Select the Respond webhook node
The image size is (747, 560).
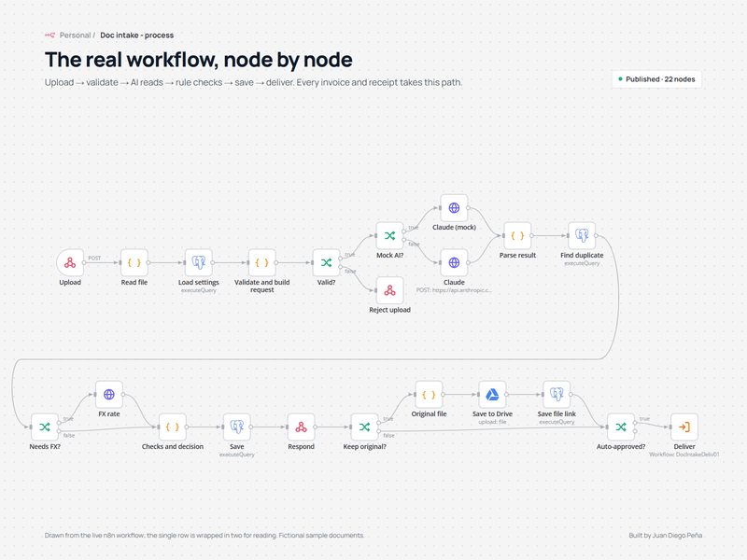click(x=301, y=427)
